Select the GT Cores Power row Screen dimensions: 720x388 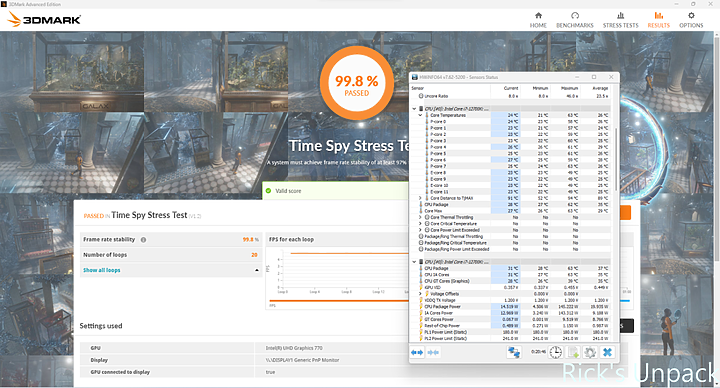tap(510, 319)
